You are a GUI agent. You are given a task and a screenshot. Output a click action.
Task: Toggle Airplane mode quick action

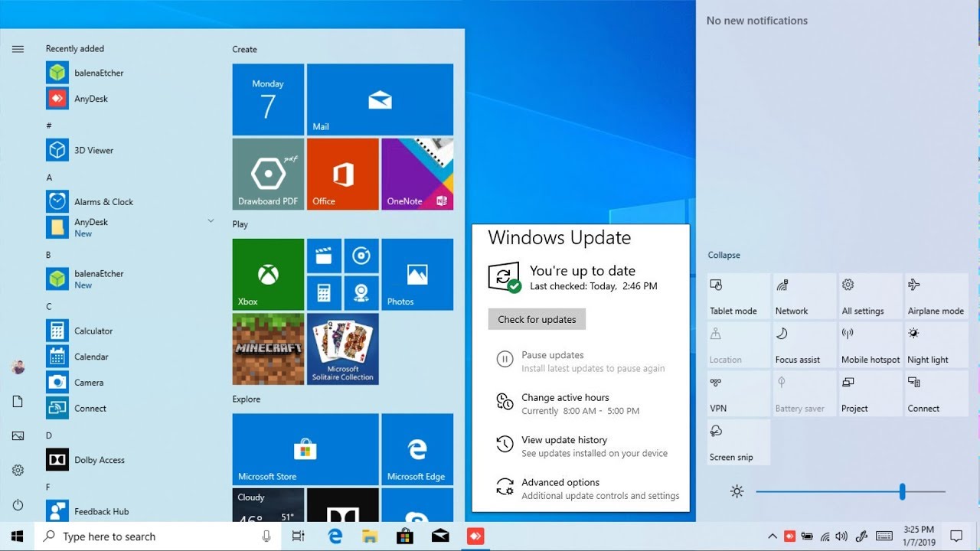(x=936, y=296)
